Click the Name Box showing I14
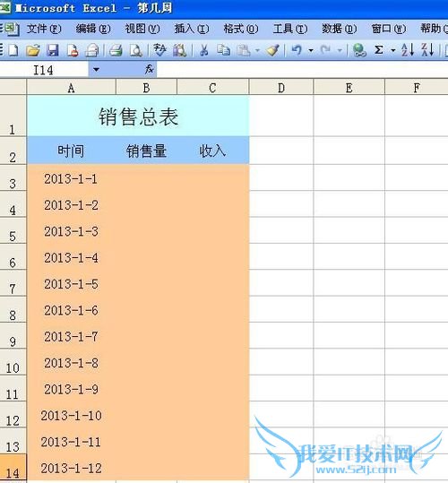The width and height of the screenshot is (448, 483). 44,70
